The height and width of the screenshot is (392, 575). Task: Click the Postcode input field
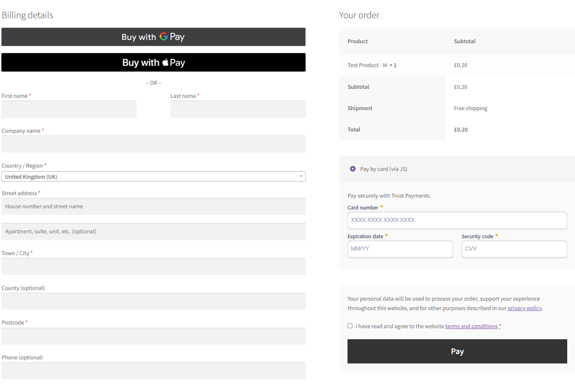[153, 336]
